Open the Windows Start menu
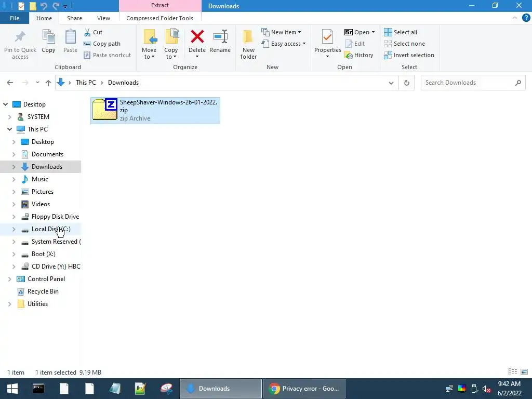This screenshot has width=532, height=399. point(12,389)
